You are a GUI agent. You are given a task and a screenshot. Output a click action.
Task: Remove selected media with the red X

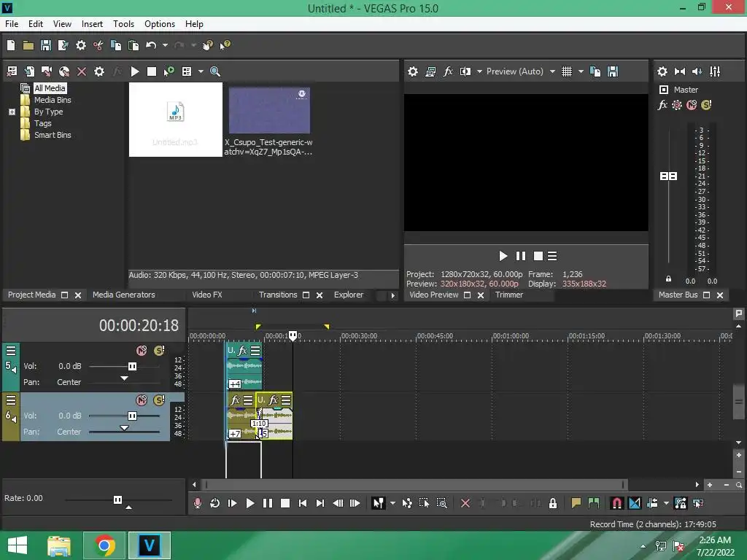coord(82,71)
